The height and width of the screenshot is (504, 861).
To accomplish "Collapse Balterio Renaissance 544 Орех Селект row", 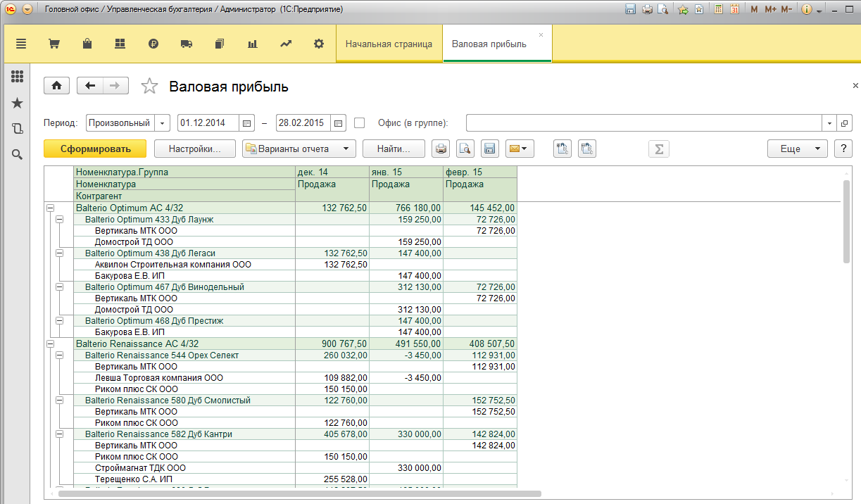I will tap(59, 355).
